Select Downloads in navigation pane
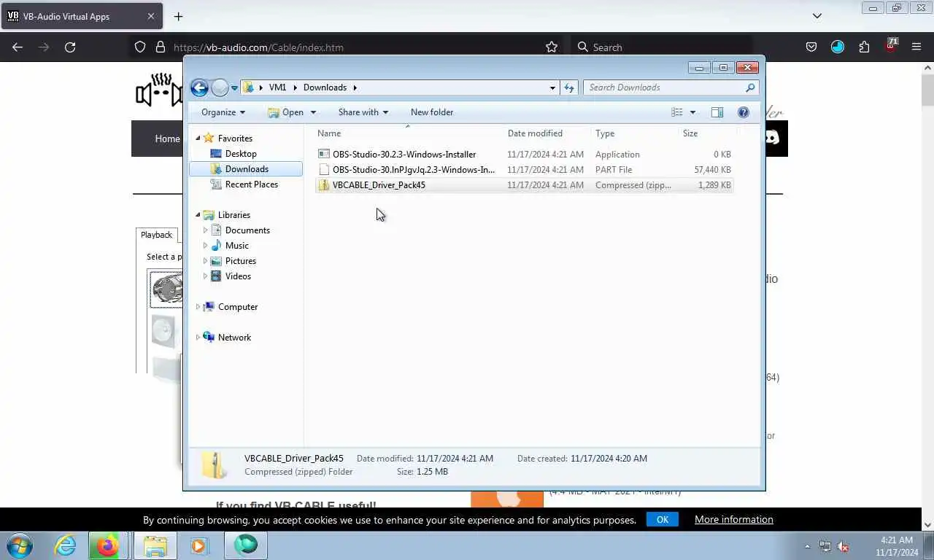The height and width of the screenshot is (560, 934). [x=247, y=169]
